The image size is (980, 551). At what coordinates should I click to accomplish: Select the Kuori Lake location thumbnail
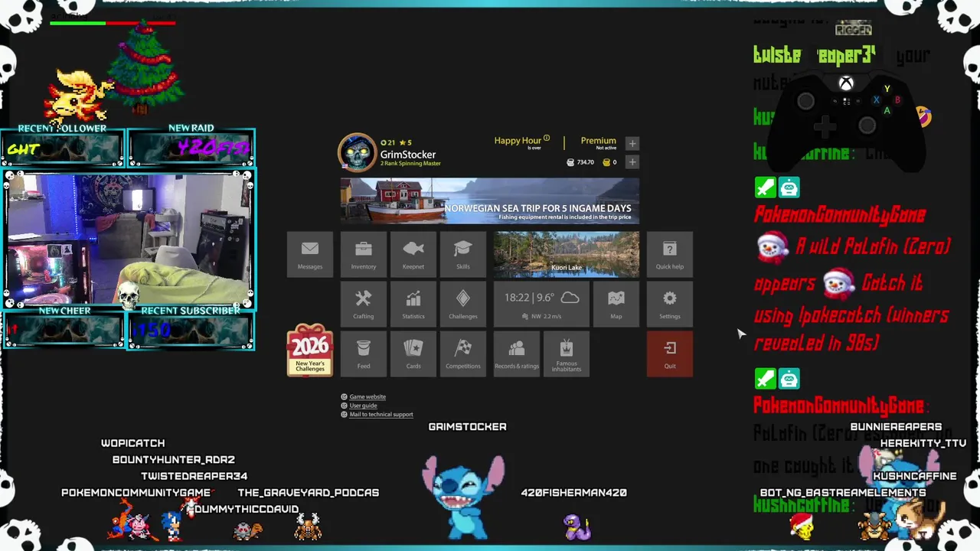tap(567, 255)
